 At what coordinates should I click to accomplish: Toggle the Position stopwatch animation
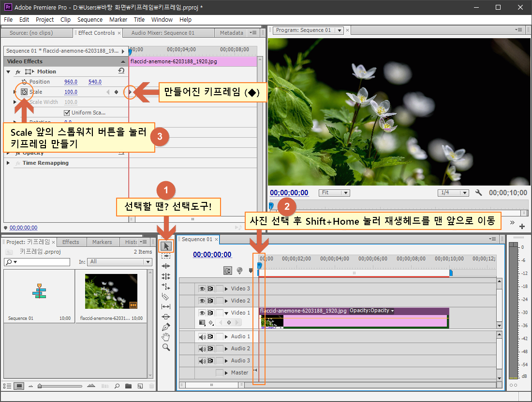[24, 82]
